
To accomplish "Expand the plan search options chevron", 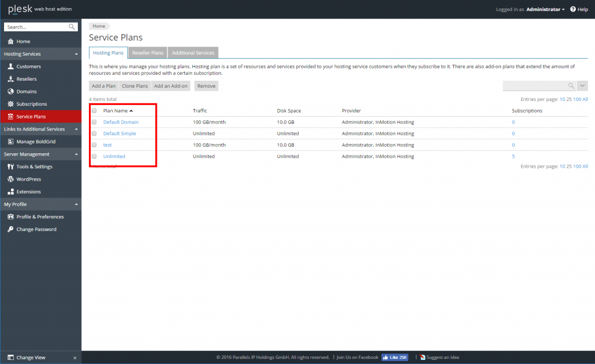I will click(x=582, y=86).
